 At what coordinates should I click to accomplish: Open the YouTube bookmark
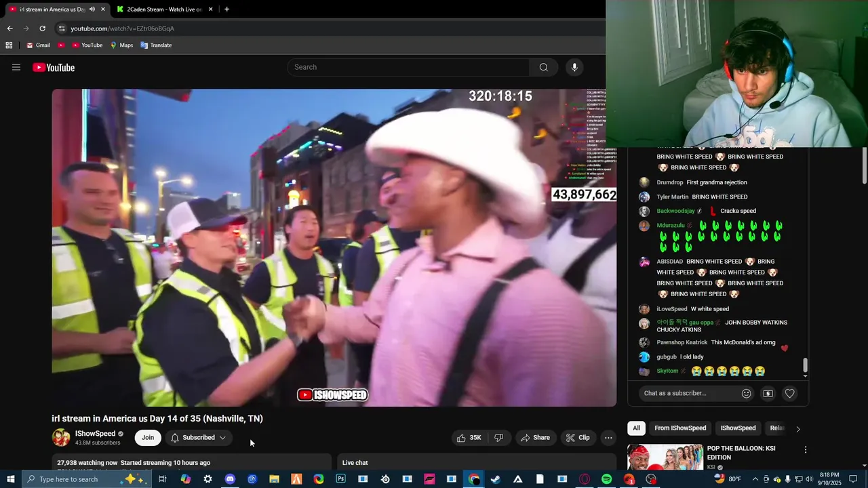click(x=87, y=45)
